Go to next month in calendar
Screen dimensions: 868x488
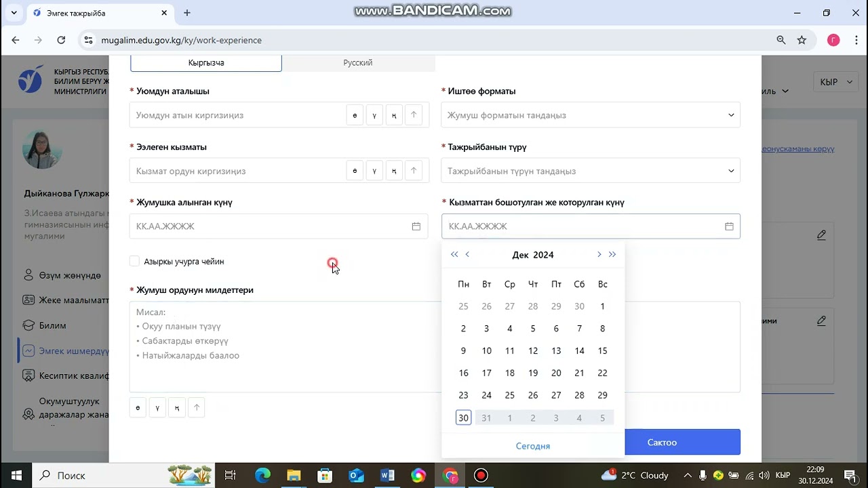pyautogui.click(x=599, y=255)
